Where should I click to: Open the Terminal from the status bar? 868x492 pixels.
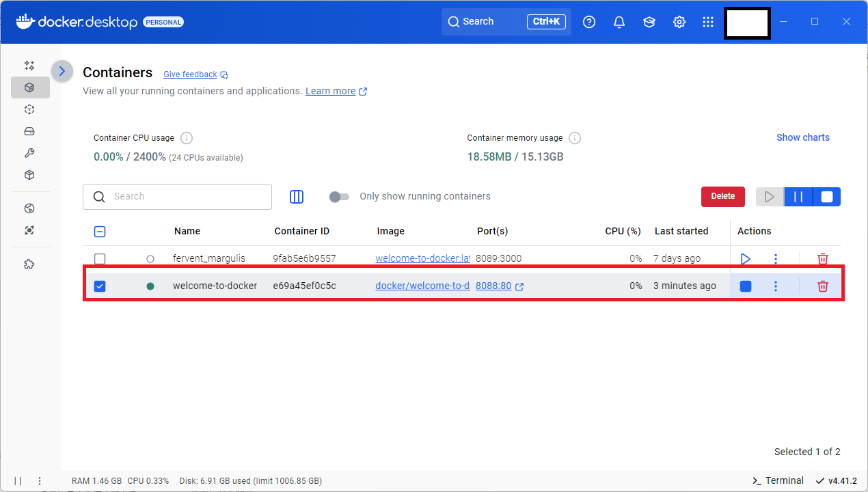click(778, 480)
